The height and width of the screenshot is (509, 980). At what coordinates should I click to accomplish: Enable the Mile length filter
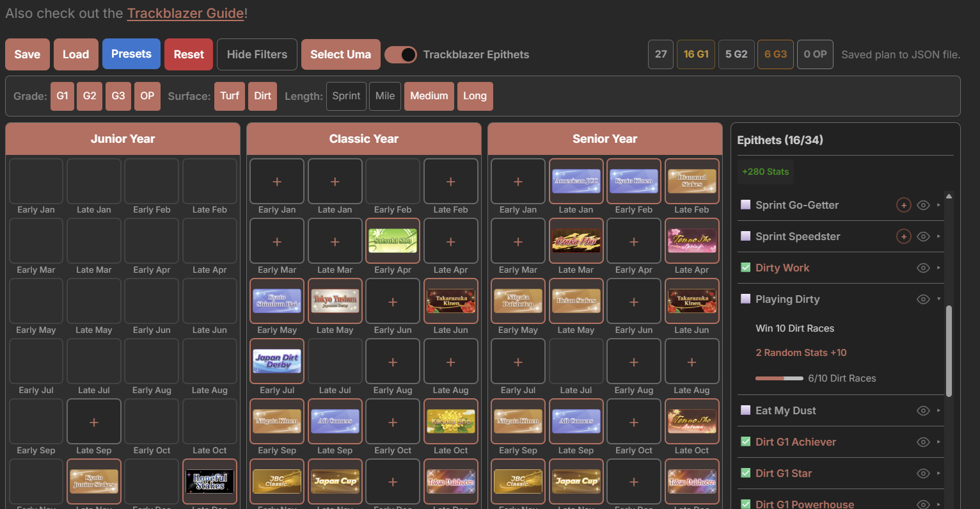(385, 96)
